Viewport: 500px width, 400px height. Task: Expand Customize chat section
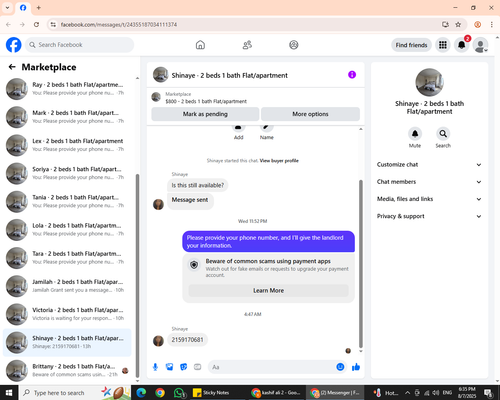[429, 164]
